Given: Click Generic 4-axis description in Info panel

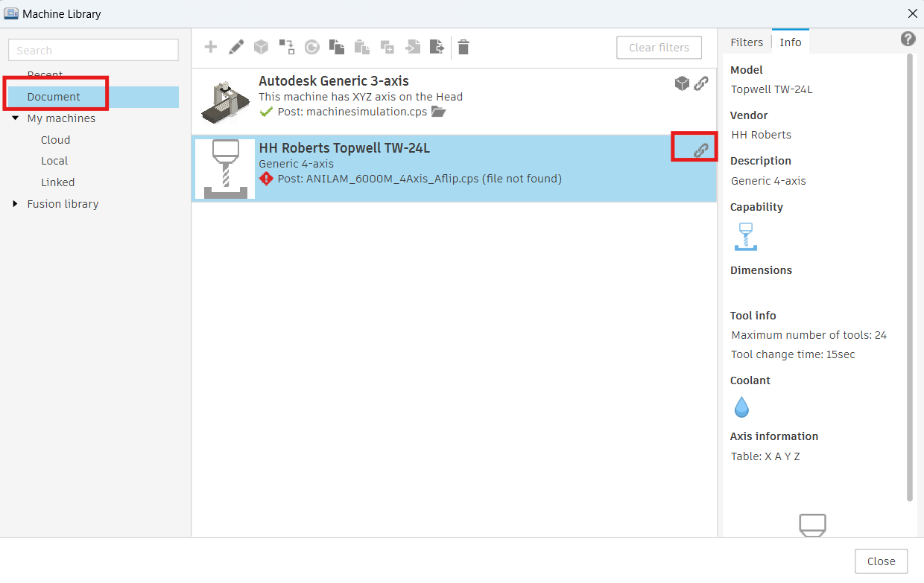Looking at the screenshot, I should click(x=768, y=181).
